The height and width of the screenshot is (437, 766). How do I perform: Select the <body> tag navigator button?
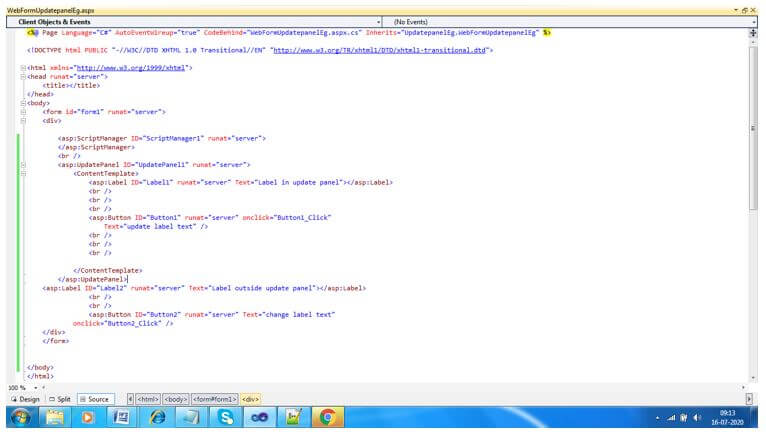[176, 399]
